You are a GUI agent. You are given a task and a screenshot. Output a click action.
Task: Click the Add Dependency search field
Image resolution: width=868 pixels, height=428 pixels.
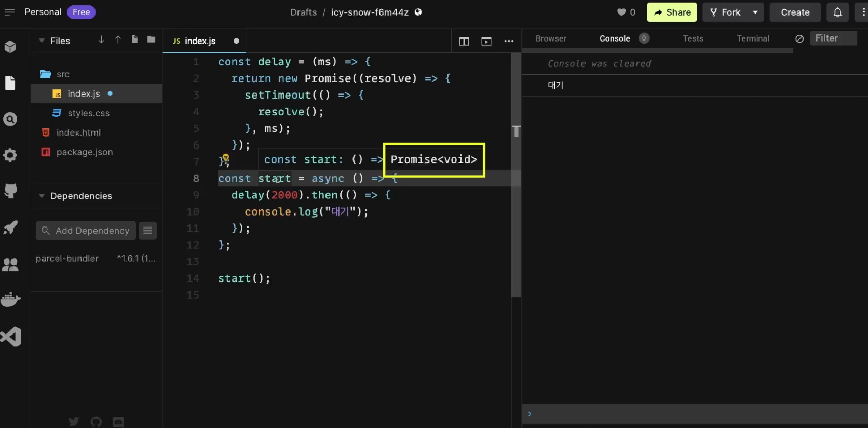[x=86, y=231]
